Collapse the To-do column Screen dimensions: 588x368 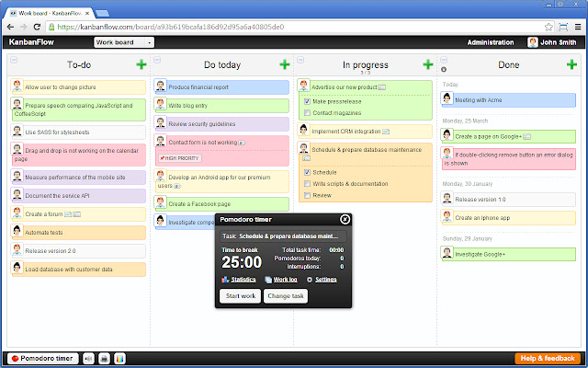[x=15, y=61]
